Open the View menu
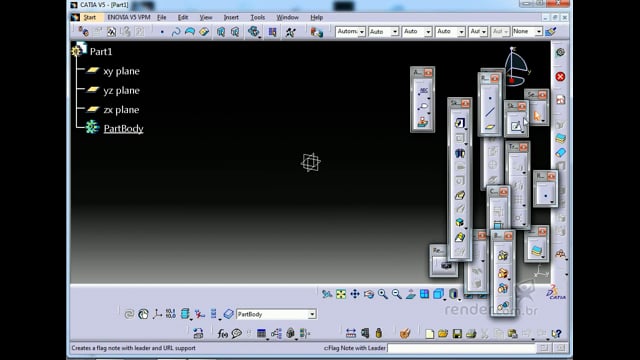 (x=206, y=17)
